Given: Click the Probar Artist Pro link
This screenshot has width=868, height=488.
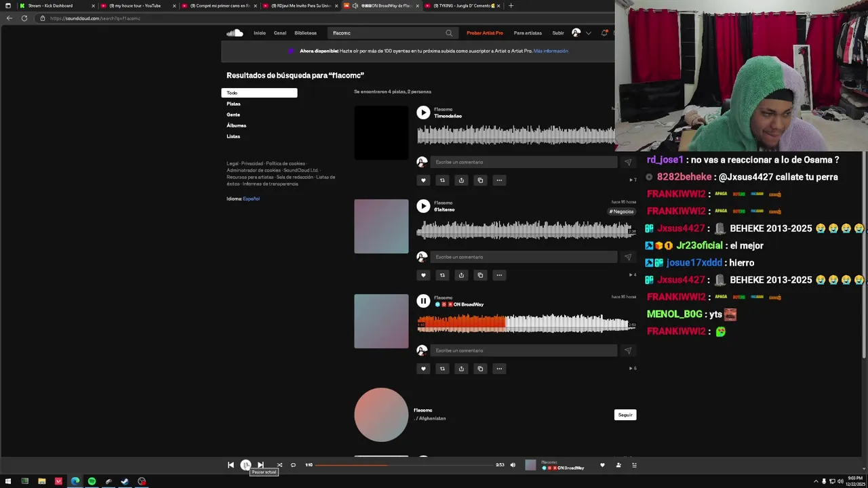Looking at the screenshot, I should [485, 33].
